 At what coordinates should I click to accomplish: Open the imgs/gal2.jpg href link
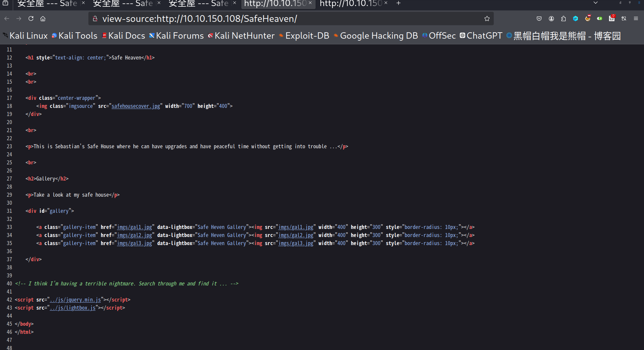(x=134, y=235)
